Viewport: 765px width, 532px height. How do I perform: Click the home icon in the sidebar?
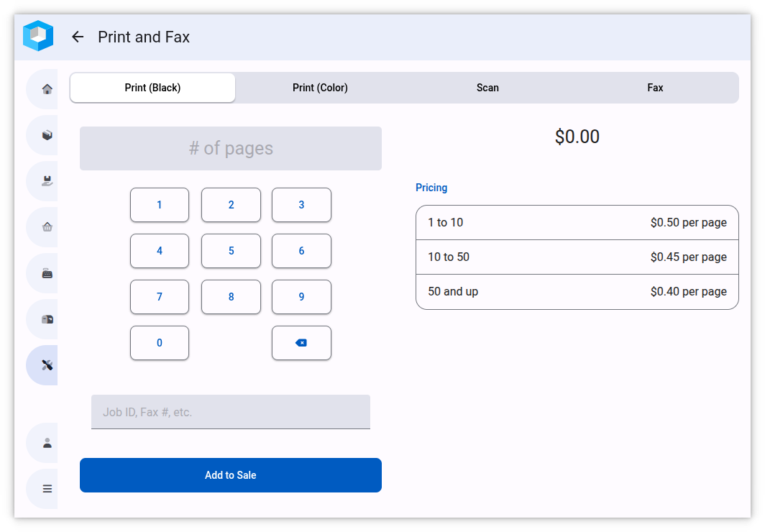tap(47, 89)
